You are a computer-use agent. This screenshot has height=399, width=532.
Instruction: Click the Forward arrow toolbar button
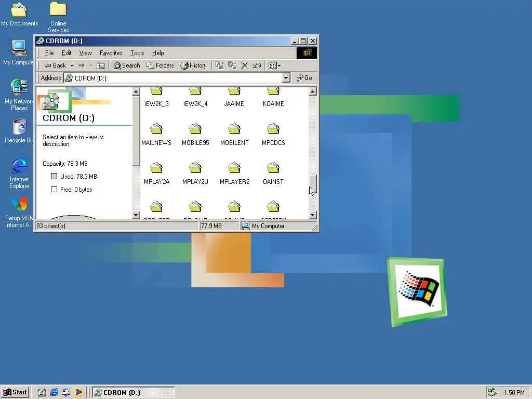(x=82, y=65)
